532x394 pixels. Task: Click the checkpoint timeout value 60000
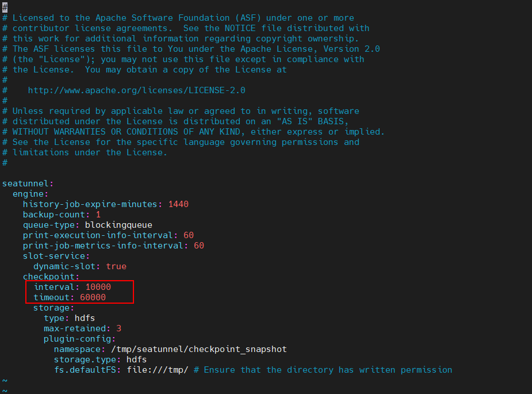[93, 297]
